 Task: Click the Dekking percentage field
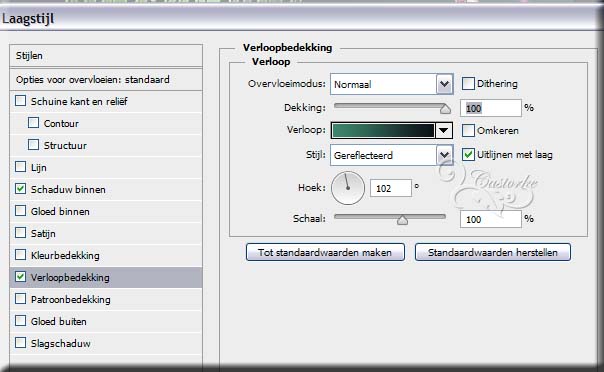[491, 108]
